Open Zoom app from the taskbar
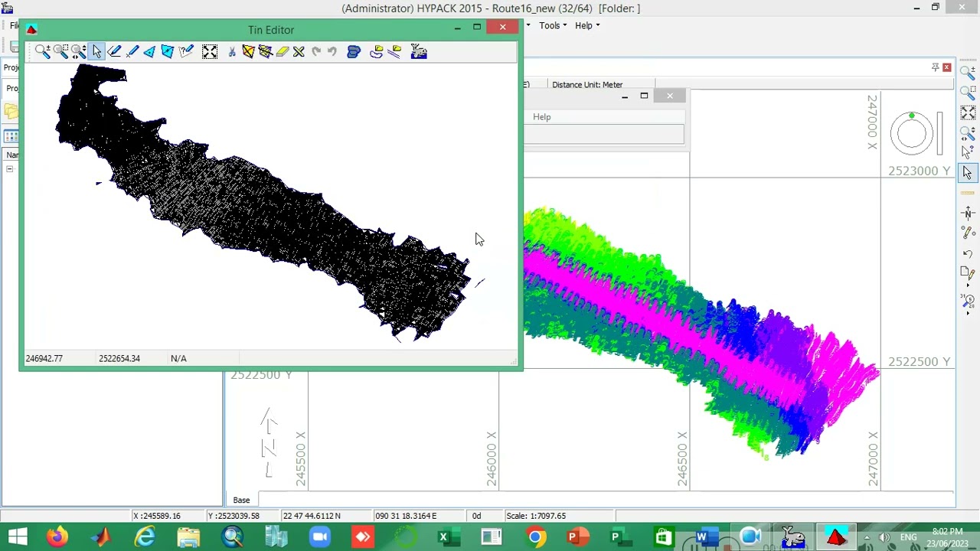Viewport: 980px width, 551px height. pyautogui.click(x=320, y=536)
